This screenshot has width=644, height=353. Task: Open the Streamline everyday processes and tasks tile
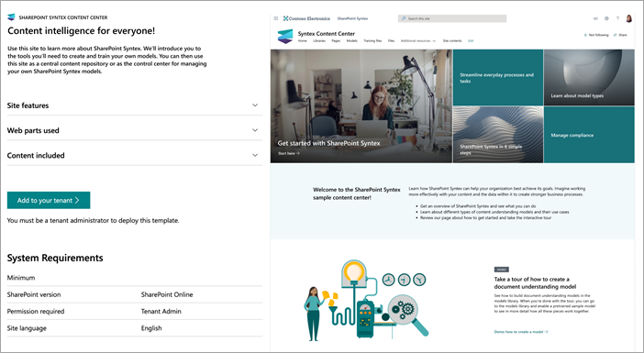point(498,78)
